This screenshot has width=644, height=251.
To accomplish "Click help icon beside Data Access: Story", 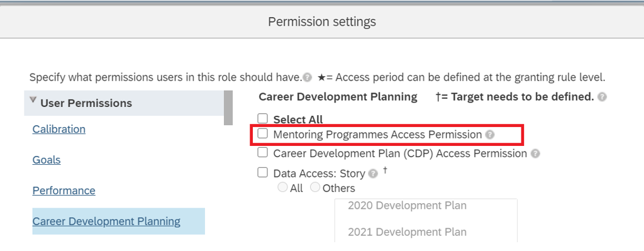I will click(x=373, y=174).
